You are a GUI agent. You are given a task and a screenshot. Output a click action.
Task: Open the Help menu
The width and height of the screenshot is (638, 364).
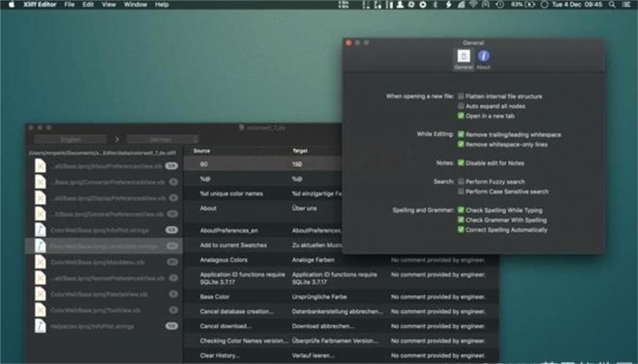point(161,4)
